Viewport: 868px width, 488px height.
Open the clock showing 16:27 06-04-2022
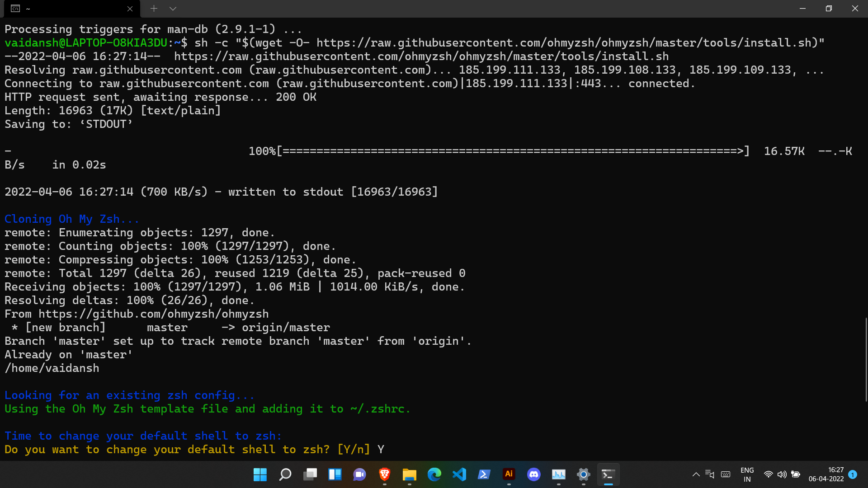click(x=826, y=474)
